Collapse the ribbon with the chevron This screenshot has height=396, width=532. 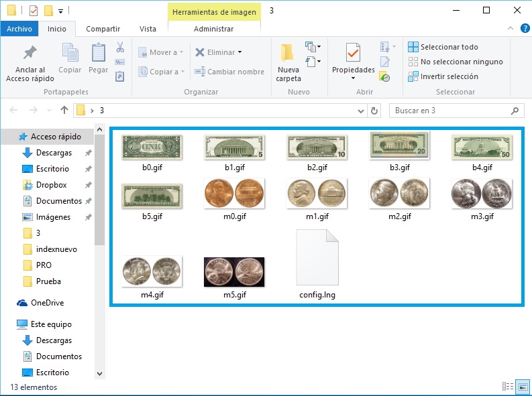[x=511, y=28]
